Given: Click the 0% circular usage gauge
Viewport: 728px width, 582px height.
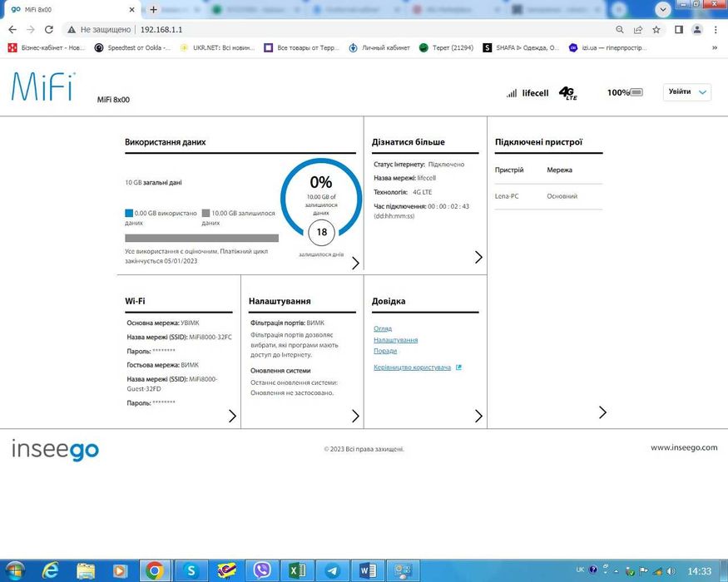Looking at the screenshot, I should (321, 197).
